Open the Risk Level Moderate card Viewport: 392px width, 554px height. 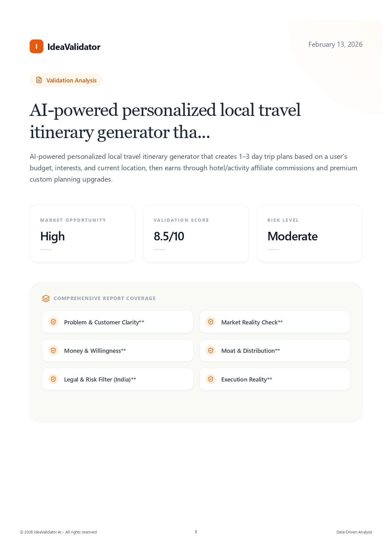click(310, 233)
